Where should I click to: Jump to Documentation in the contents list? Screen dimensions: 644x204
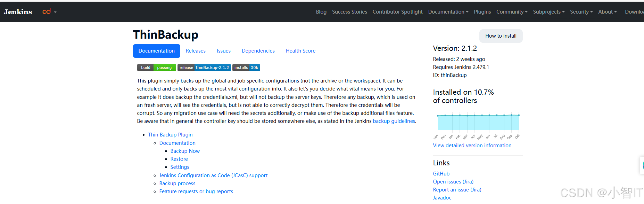click(177, 143)
